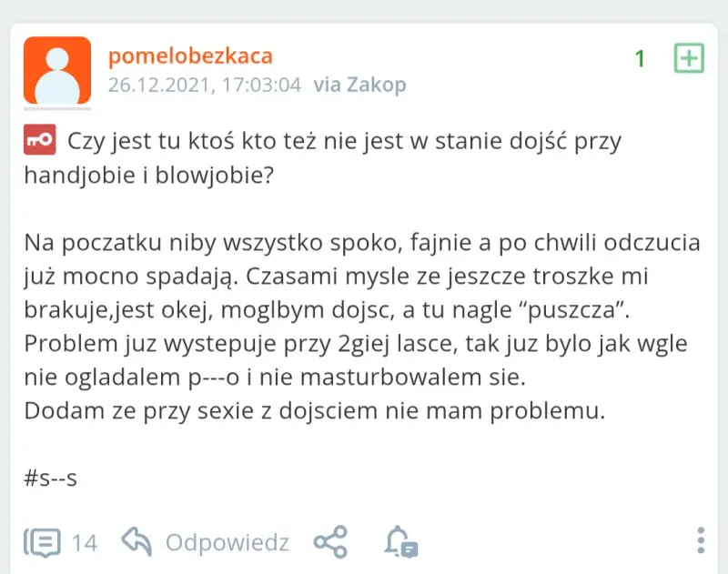Open comments via the speech bubble icon
728x574 pixels.
coord(42,542)
